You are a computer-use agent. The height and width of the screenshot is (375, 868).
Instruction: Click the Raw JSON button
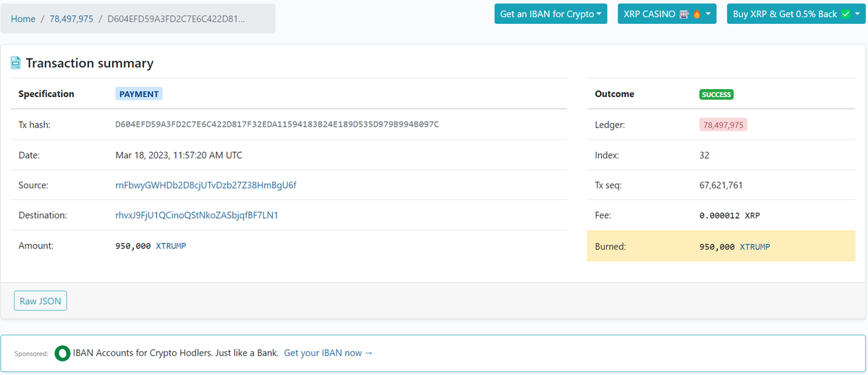click(x=41, y=301)
